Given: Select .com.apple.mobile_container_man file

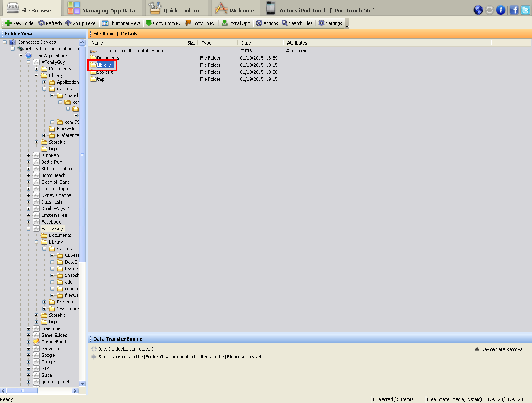Looking at the screenshot, I should click(x=130, y=51).
